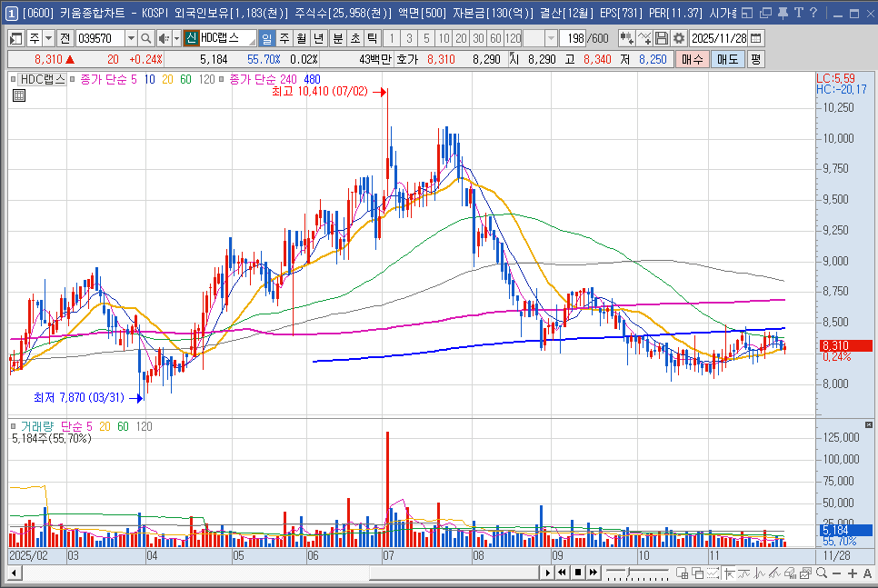
Task: Toggle the 거래량 volume indicator legend box
Action: pos(13,427)
